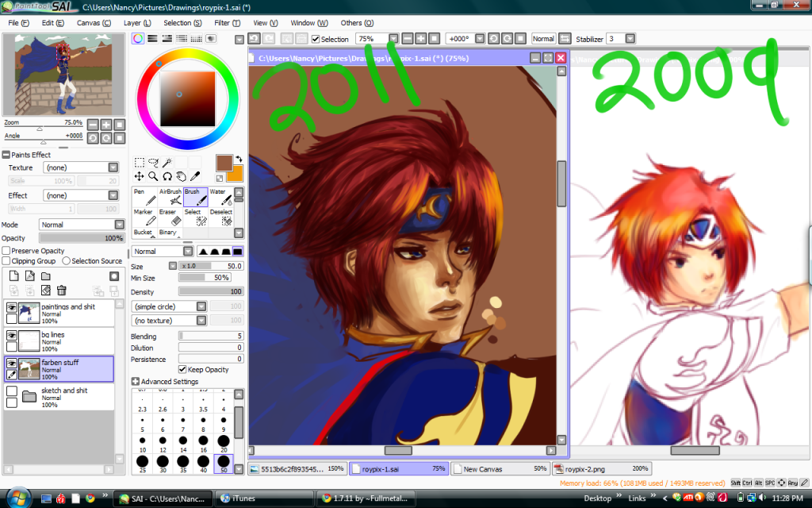
Task: Pick the size 20 brush preset
Action: coord(223,444)
